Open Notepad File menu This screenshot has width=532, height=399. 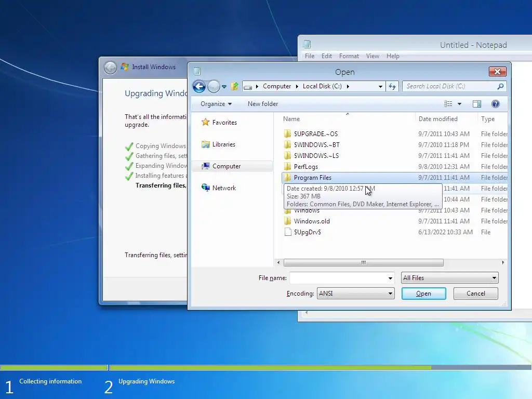tap(310, 56)
